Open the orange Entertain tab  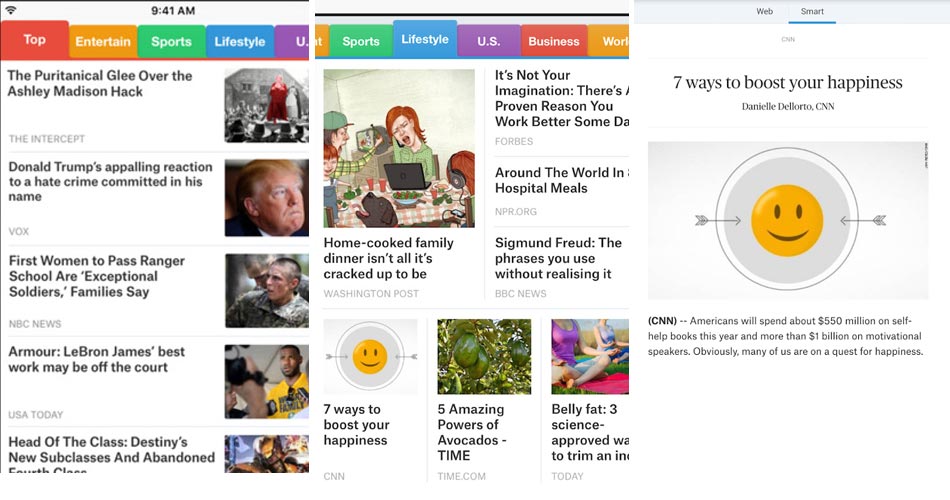coord(103,42)
